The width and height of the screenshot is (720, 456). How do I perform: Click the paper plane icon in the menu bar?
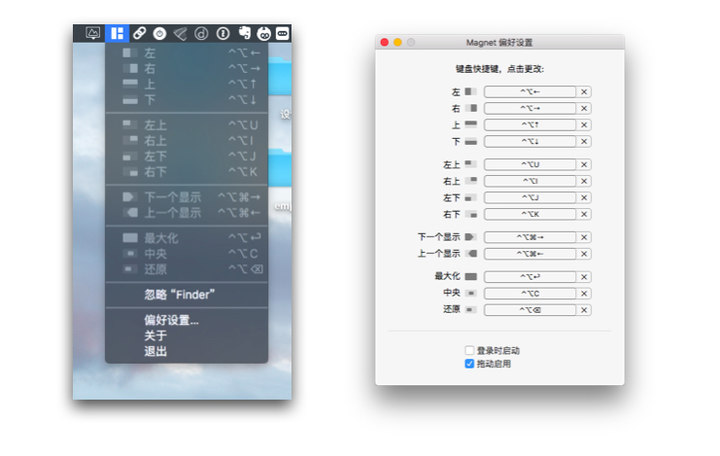[x=180, y=34]
